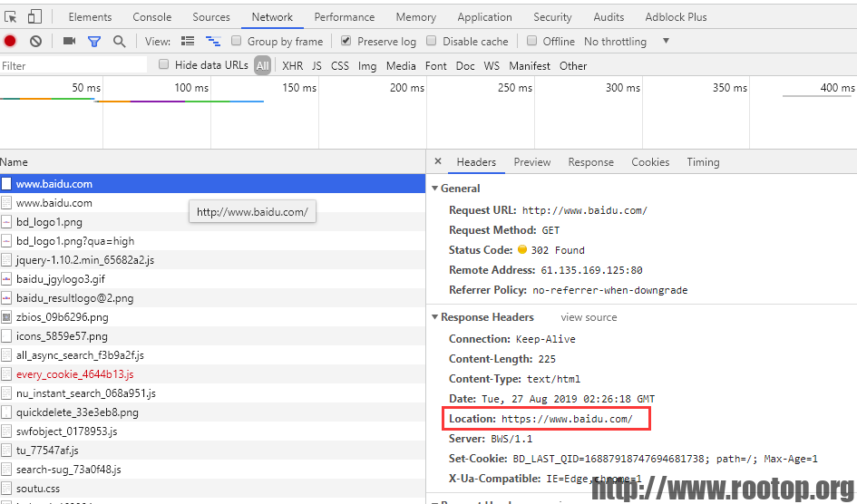Click the Name column header
Viewport: 857px width, 504px height.
pyautogui.click(x=212, y=162)
